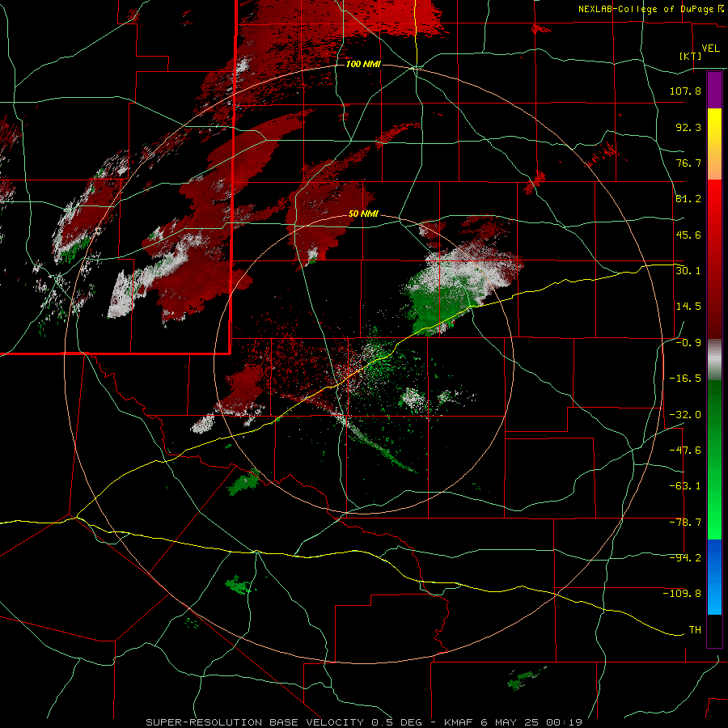The image size is (728, 728).
Task: Click the [KT] units label
Action: 691,56
